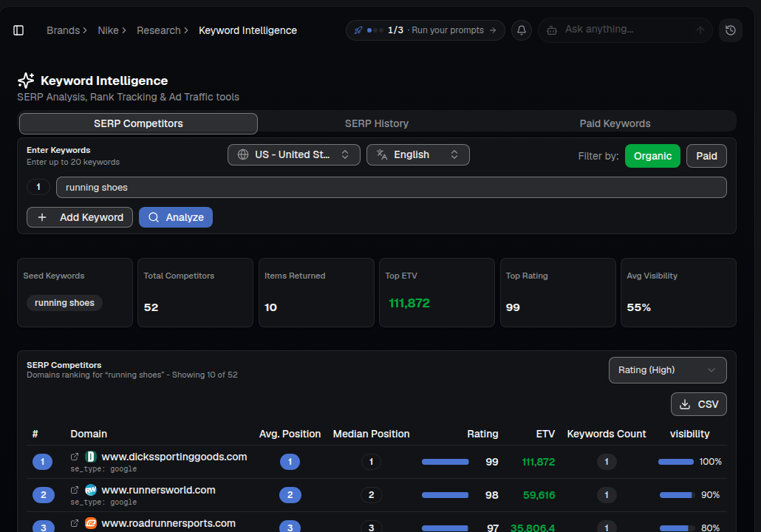Image resolution: width=761 pixels, height=532 pixels.
Task: Click ETV value 59,616 for runnersworld
Action: coord(539,495)
